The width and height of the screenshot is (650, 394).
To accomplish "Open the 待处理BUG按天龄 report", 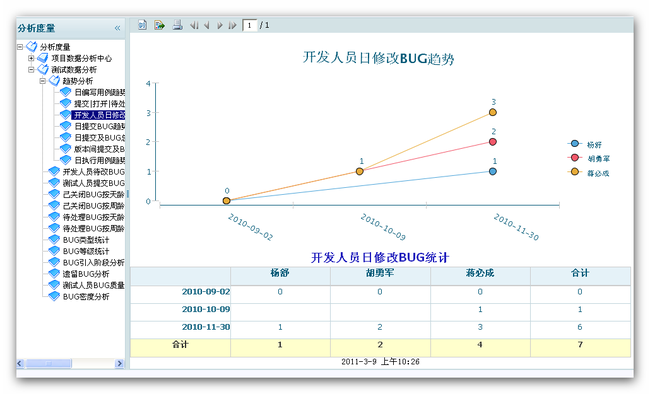I will tap(93, 217).
